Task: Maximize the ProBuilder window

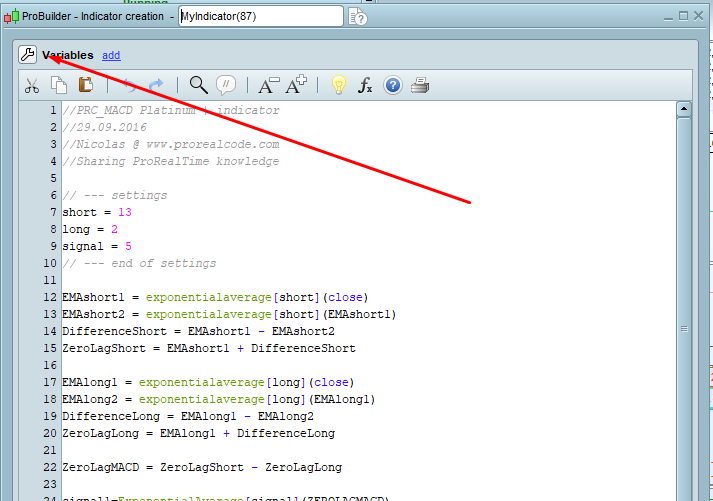Action: (x=683, y=16)
